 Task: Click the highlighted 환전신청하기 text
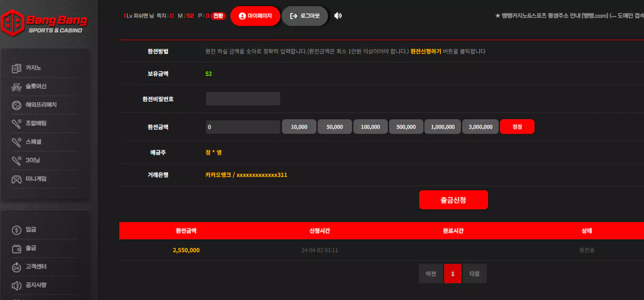coord(426,51)
